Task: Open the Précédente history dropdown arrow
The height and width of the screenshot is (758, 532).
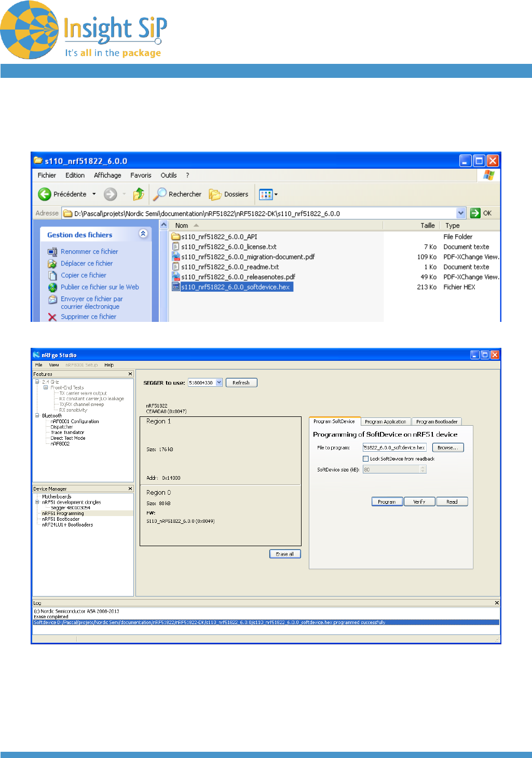Action: tap(94, 194)
